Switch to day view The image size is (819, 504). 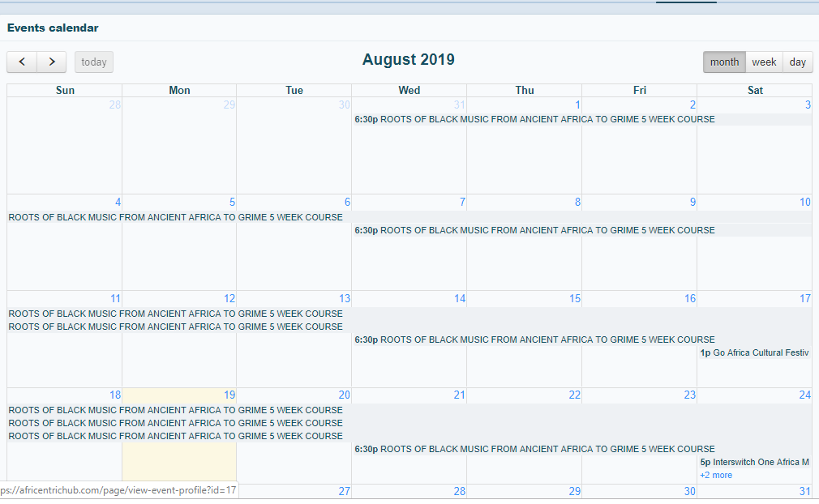click(798, 62)
